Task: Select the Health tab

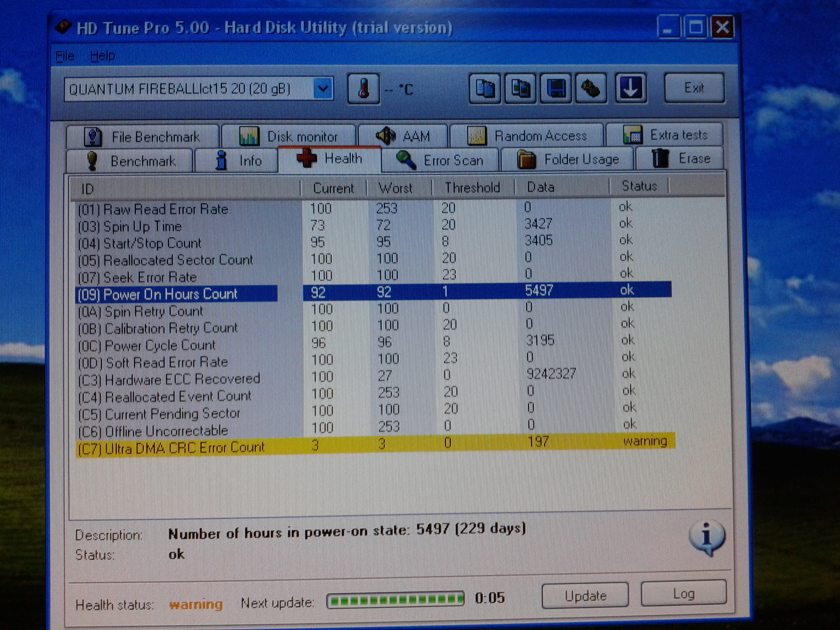Action: pyautogui.click(x=330, y=159)
